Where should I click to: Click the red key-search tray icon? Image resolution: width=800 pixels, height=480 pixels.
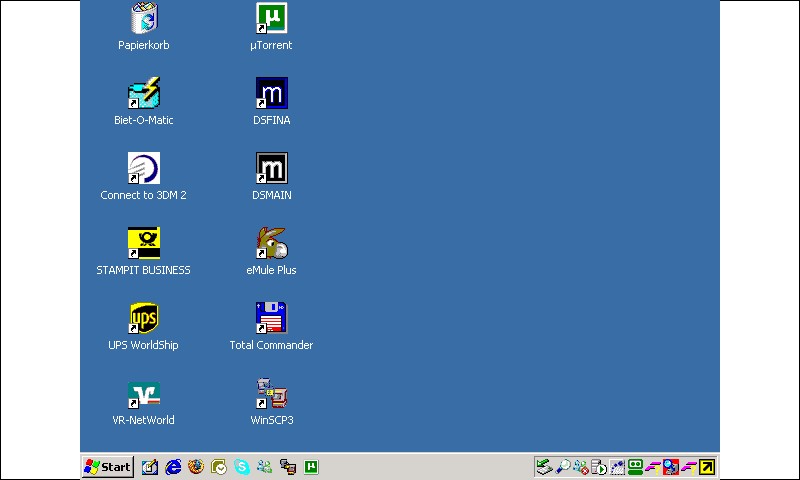click(671, 467)
